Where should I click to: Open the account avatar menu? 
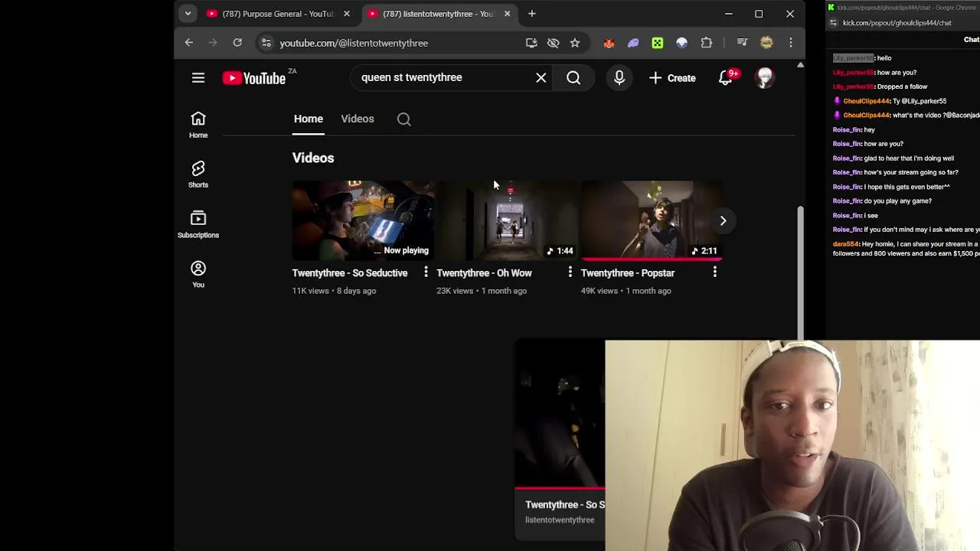764,77
